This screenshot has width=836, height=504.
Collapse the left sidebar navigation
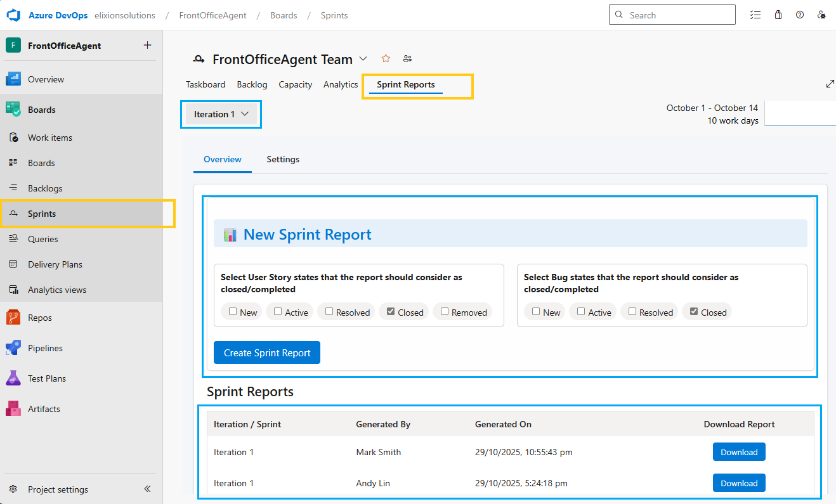click(x=147, y=489)
